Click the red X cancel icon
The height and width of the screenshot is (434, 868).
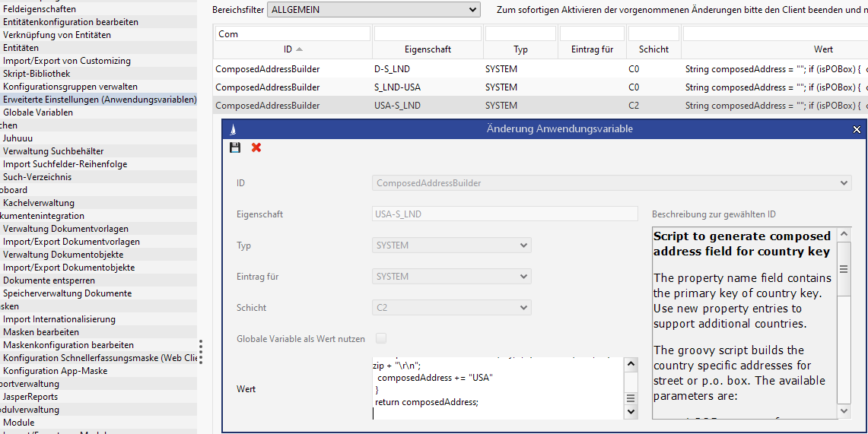point(256,147)
